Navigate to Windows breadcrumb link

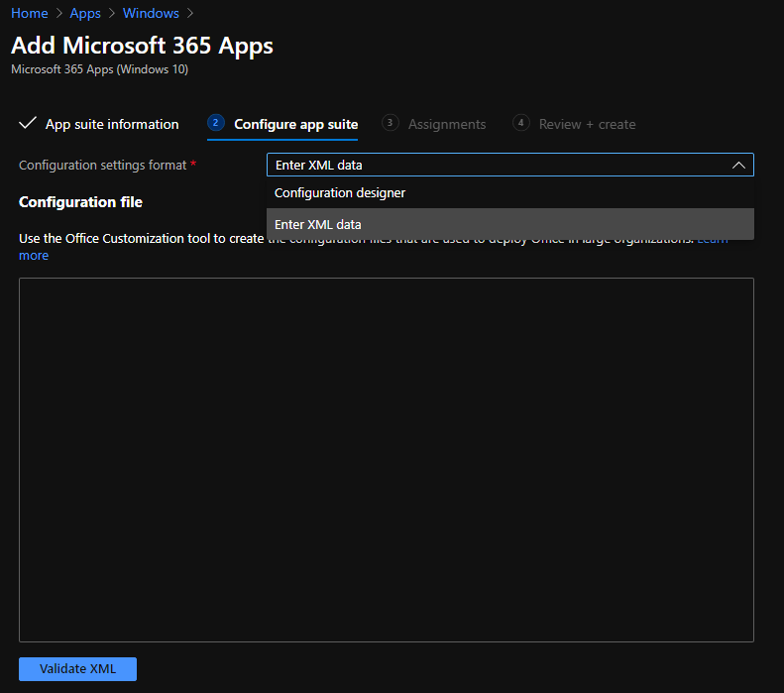pyautogui.click(x=151, y=13)
